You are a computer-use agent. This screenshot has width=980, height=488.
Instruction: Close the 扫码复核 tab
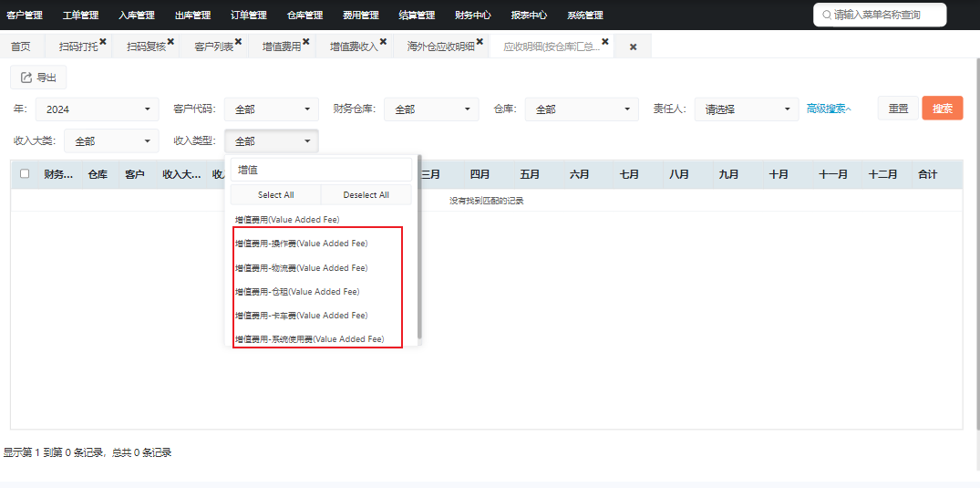(x=170, y=42)
